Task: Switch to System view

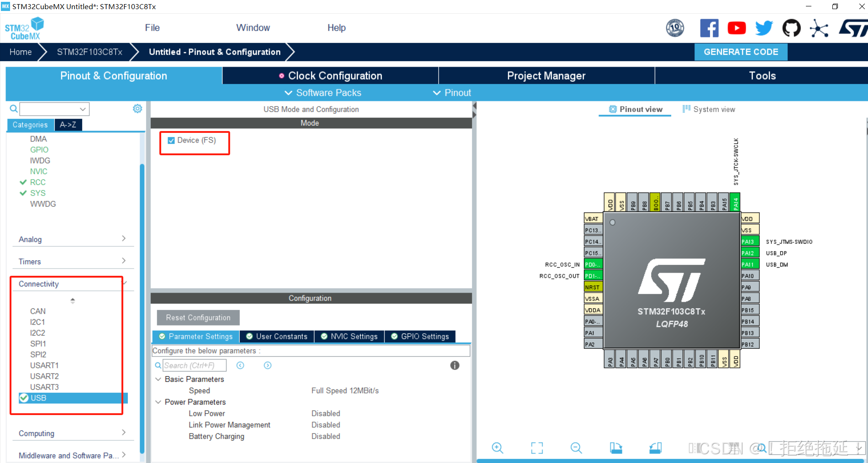Action: (709, 110)
